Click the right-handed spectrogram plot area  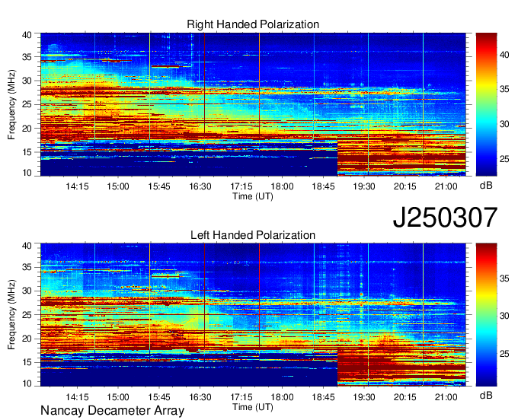point(253,104)
